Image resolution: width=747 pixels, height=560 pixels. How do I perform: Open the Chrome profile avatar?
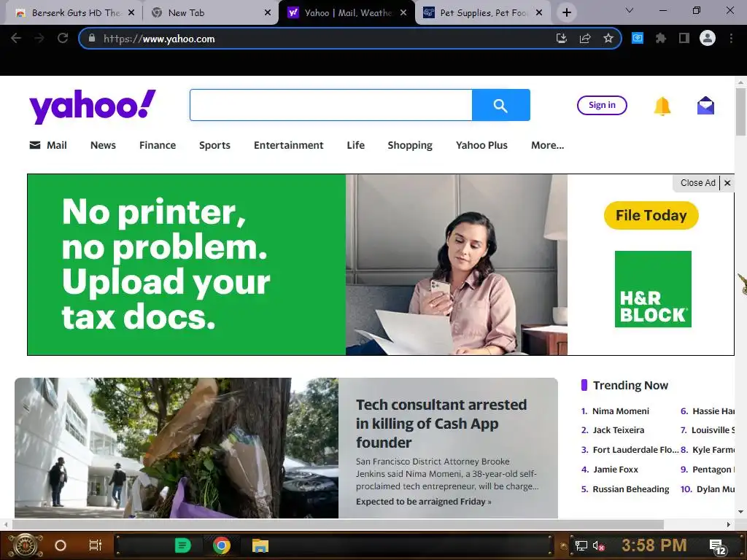[x=708, y=38]
